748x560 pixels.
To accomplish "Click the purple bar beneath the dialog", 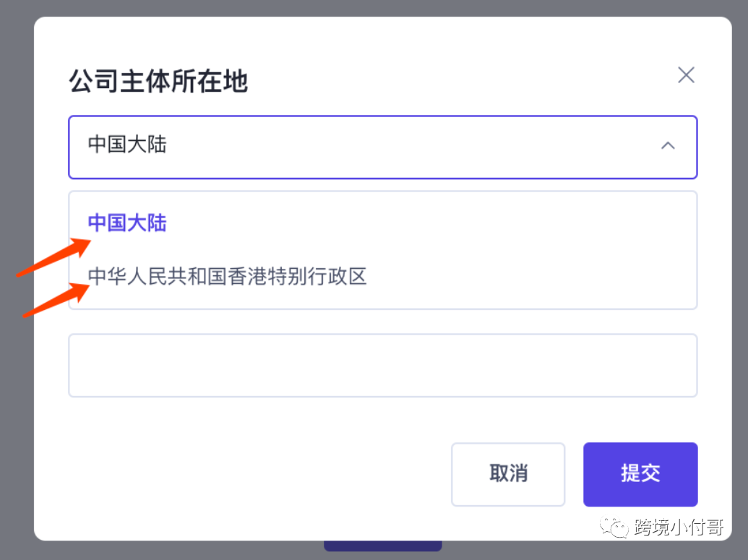I will pyautogui.click(x=382, y=546).
